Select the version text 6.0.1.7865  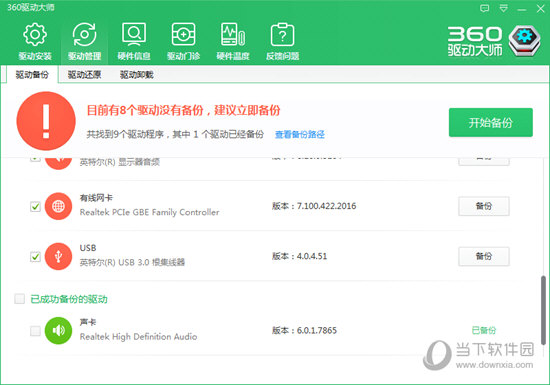[317, 330]
